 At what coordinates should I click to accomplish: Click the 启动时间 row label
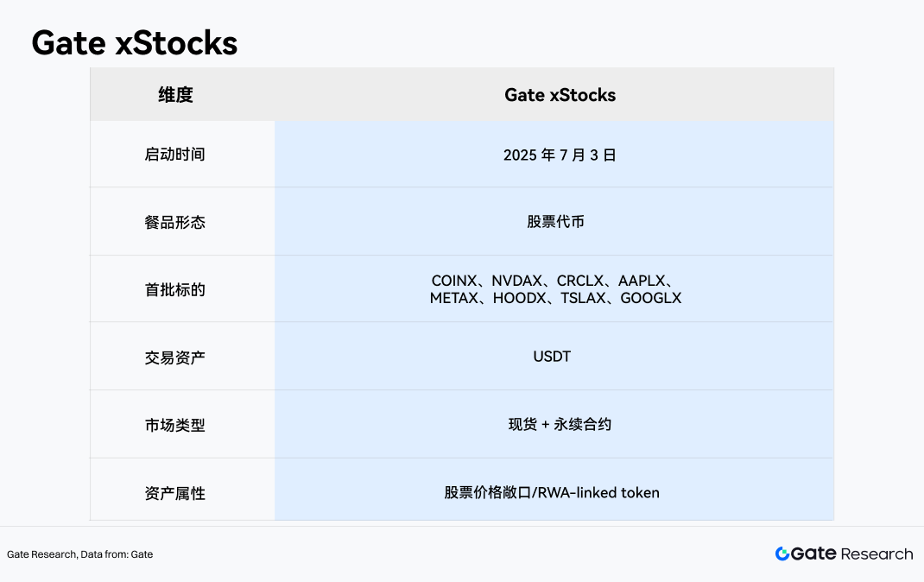tap(175, 155)
